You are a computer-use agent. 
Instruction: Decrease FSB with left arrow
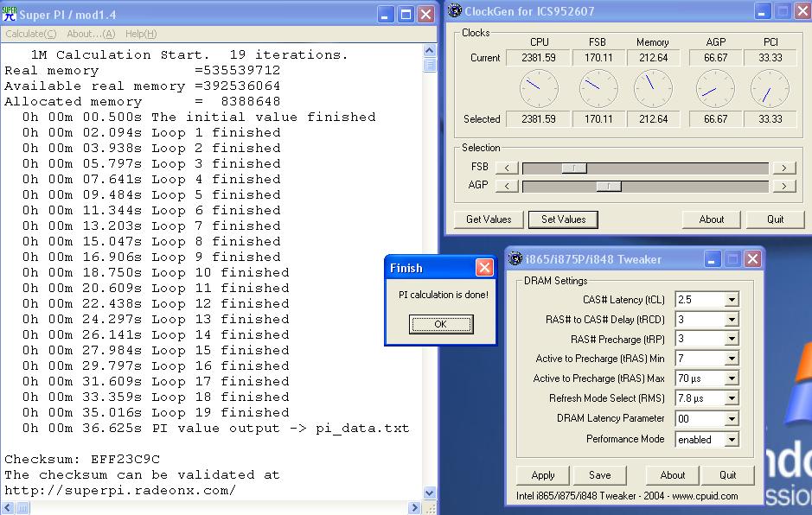[x=507, y=168]
